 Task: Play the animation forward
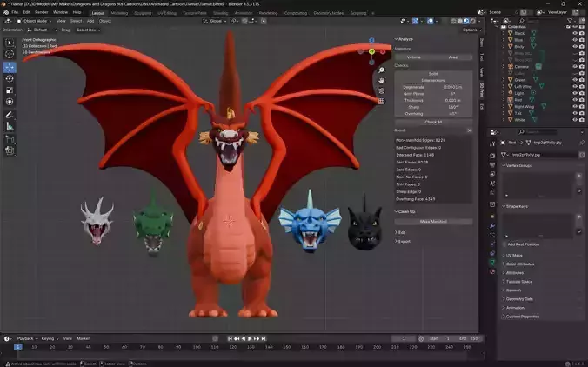[251, 338]
